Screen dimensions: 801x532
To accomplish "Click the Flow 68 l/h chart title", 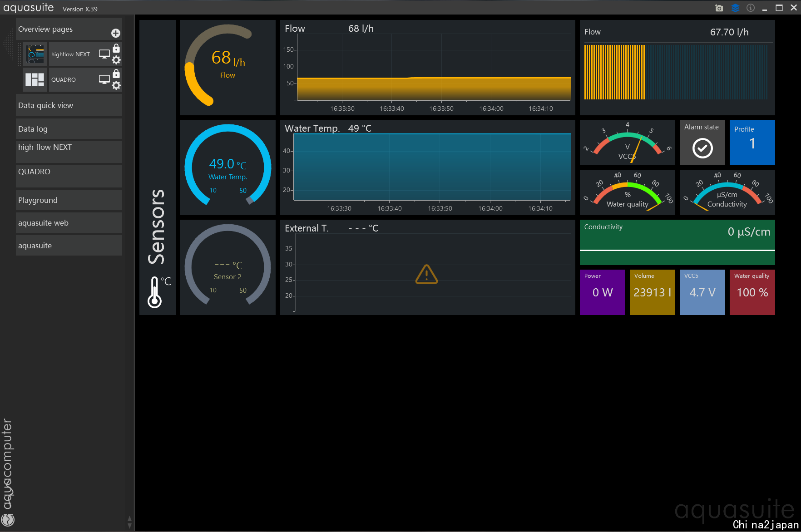I will (x=329, y=29).
